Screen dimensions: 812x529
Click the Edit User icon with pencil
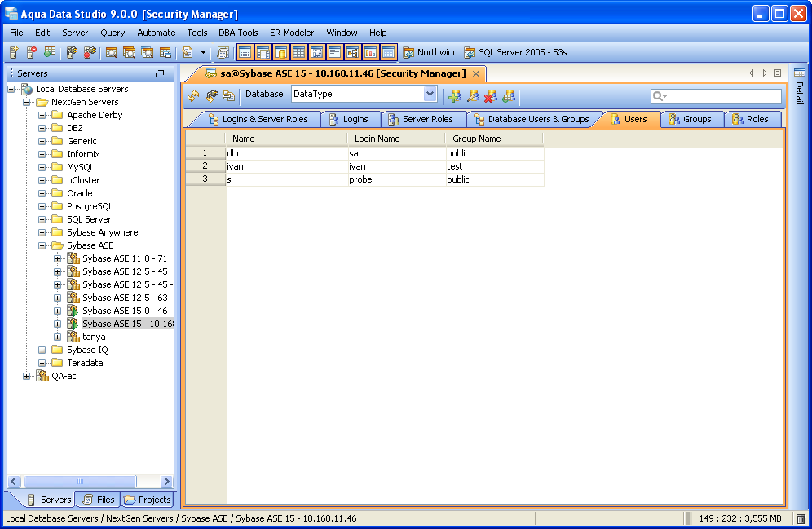pyautogui.click(x=473, y=95)
